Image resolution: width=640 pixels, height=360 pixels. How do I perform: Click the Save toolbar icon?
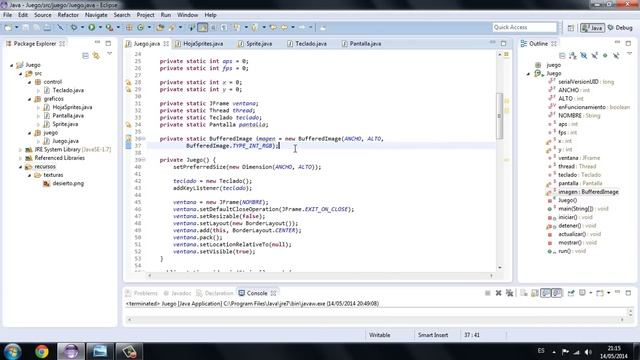click(x=26, y=27)
